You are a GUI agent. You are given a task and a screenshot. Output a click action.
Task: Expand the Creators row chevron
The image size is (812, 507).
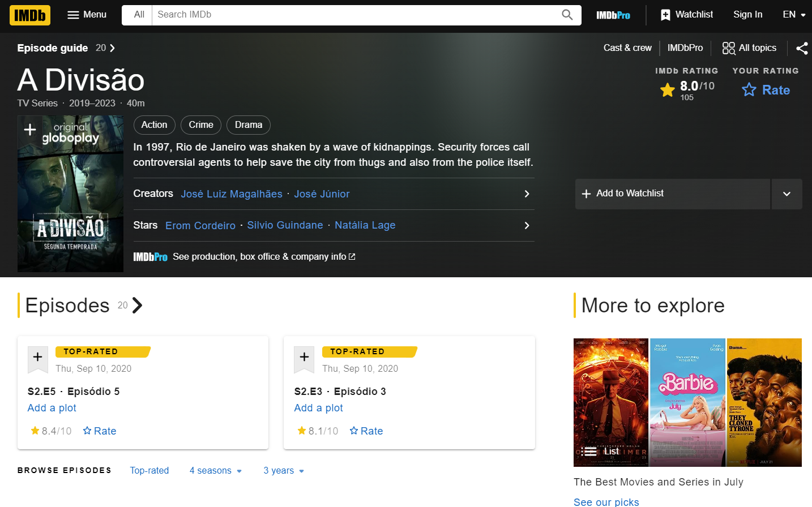tap(527, 194)
